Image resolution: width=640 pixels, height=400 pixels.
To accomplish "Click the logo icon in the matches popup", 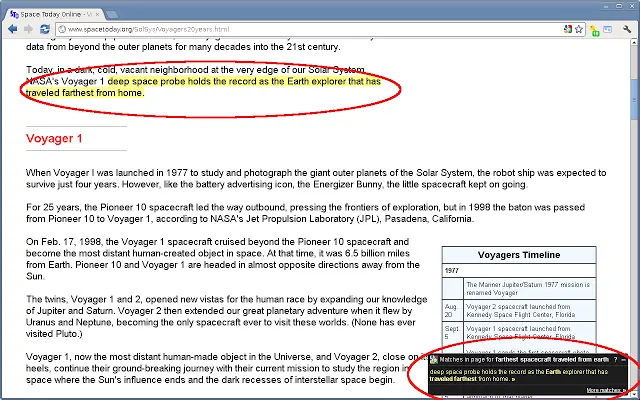I will point(433,360).
